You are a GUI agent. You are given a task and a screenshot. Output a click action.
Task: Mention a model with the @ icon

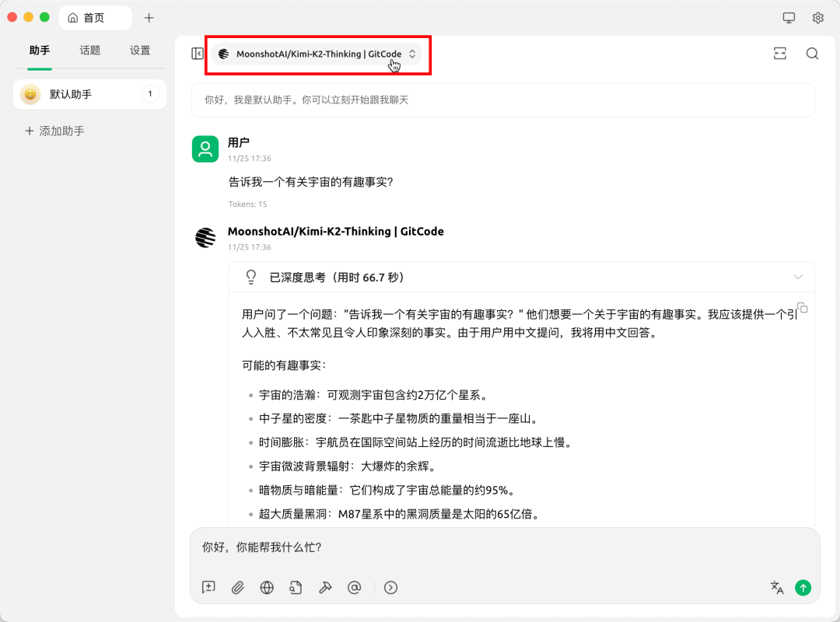click(354, 587)
